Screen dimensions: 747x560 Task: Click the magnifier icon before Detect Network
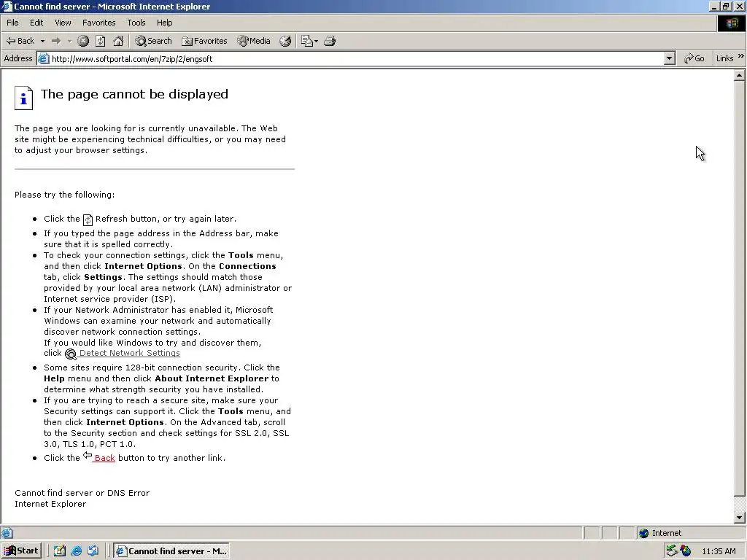pyautogui.click(x=71, y=354)
